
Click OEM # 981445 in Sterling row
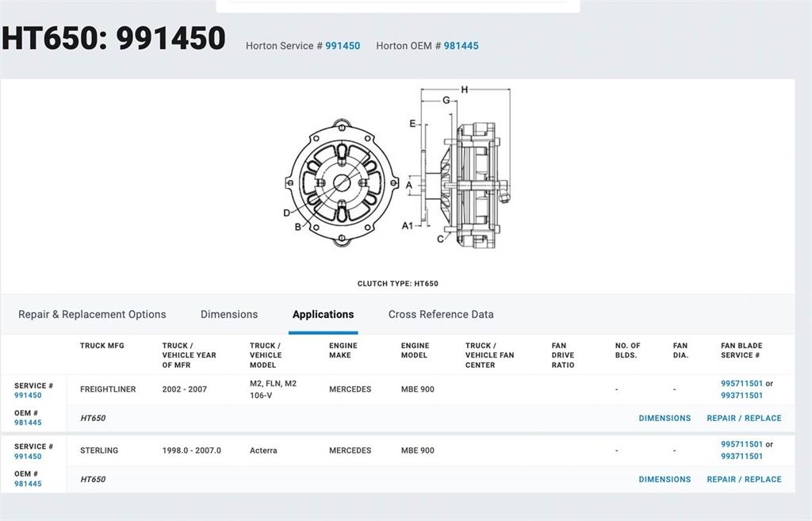click(x=28, y=484)
